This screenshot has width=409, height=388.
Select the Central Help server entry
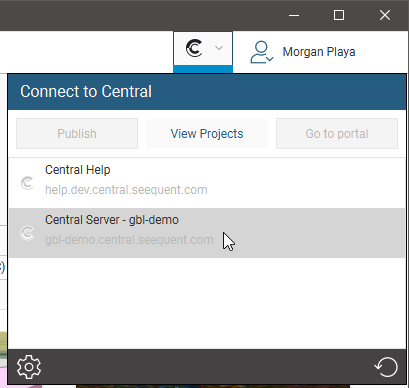pos(207,183)
